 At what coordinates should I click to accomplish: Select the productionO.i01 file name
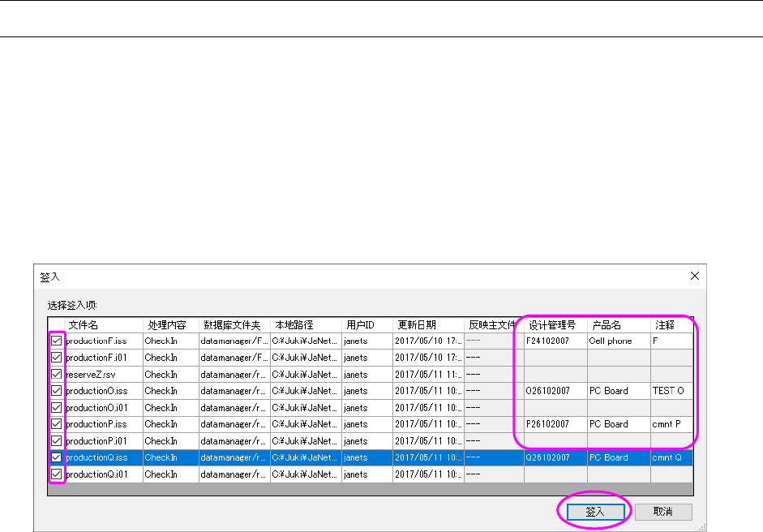pos(102,408)
